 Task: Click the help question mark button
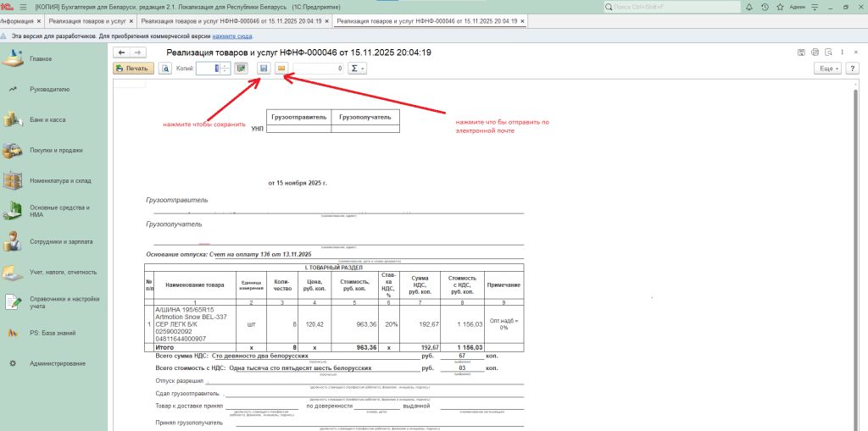tap(854, 68)
